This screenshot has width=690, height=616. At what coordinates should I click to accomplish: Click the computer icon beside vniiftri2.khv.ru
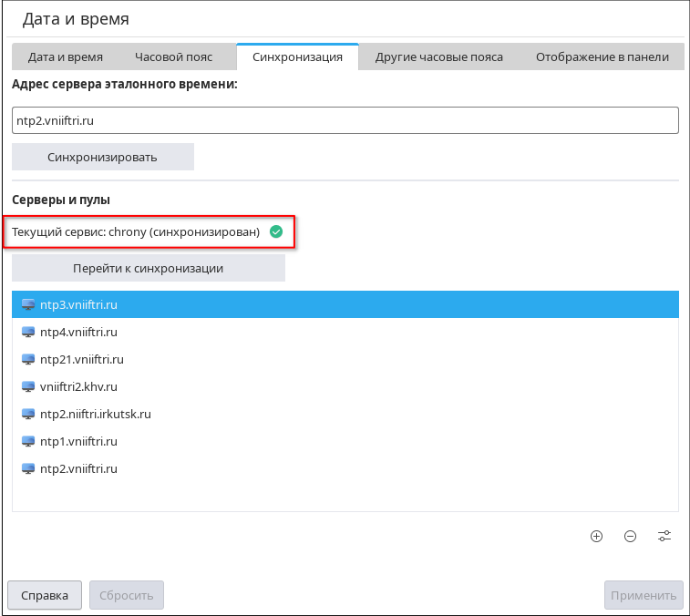(x=27, y=386)
